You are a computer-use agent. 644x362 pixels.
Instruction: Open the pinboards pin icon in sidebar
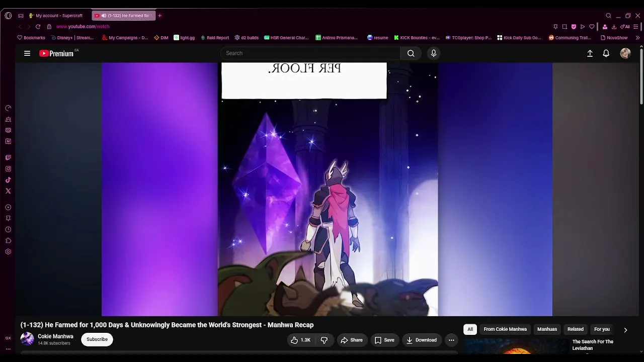coord(8,218)
